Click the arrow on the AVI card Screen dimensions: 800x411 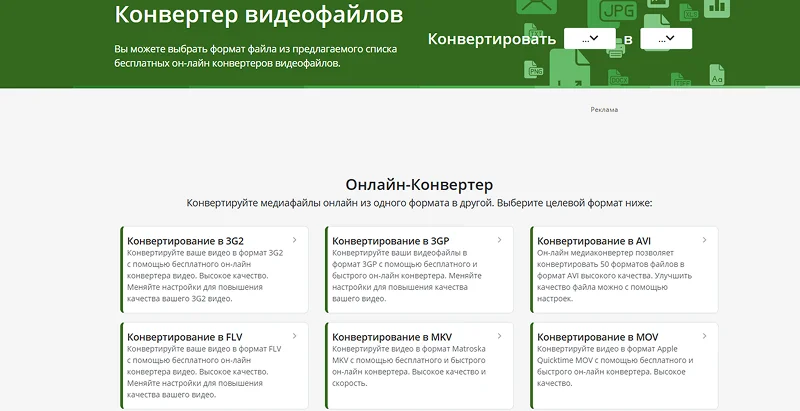[705, 240]
